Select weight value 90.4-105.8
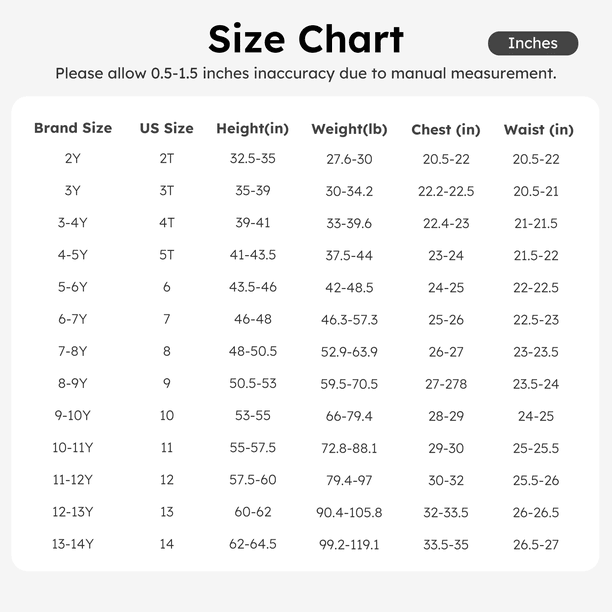612x612 pixels. [349, 512]
